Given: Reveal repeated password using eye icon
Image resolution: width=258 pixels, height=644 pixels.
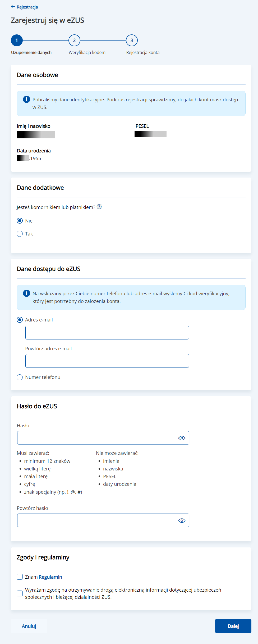Looking at the screenshot, I should (182, 520).
